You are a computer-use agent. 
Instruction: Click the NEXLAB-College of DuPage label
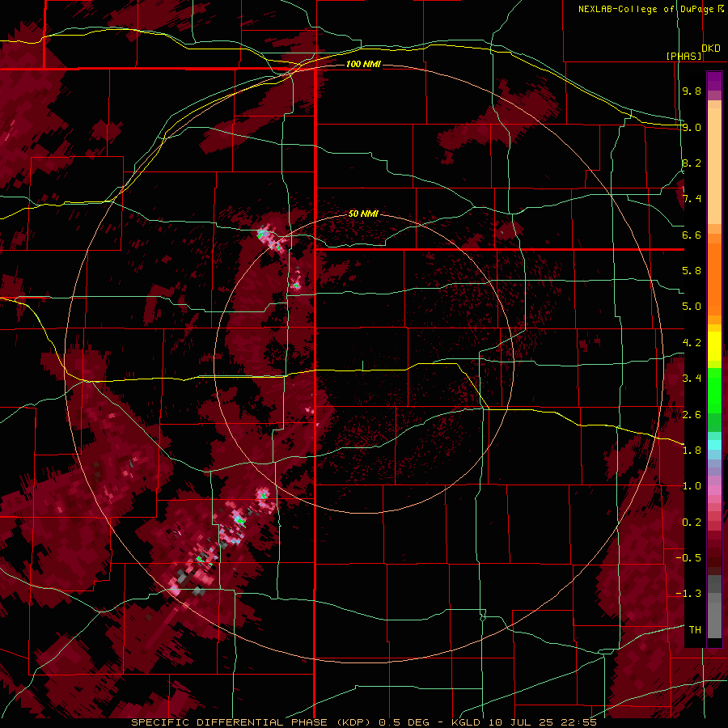point(648,9)
